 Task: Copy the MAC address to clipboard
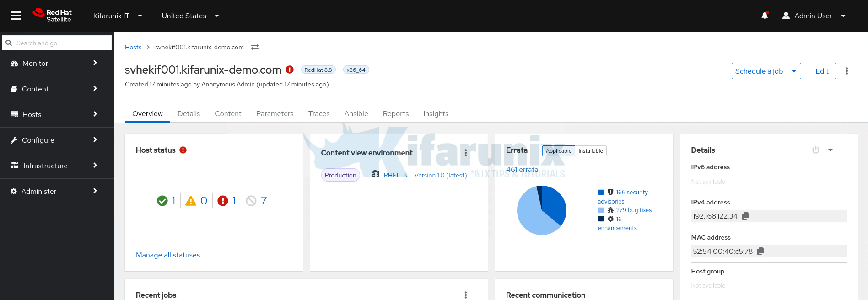tap(760, 251)
